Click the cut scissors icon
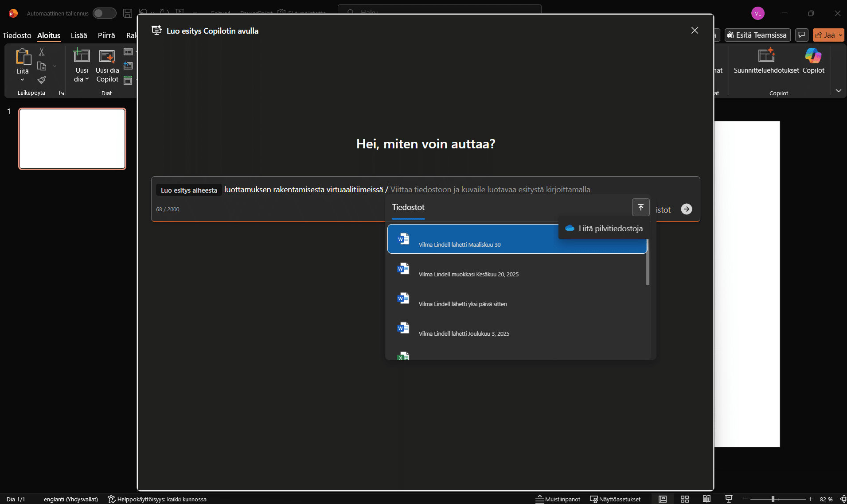The height and width of the screenshot is (504, 847). coord(42,52)
